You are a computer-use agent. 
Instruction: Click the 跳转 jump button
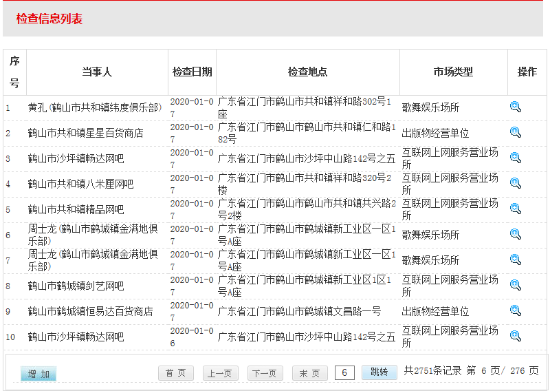pos(379,372)
